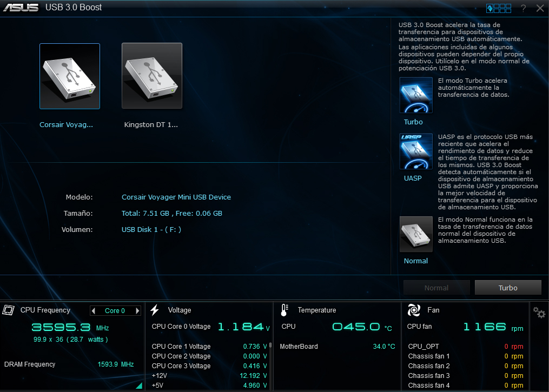Click the CPU Core 1 Voltage row
Screen dimensions: 549x392
point(209,347)
